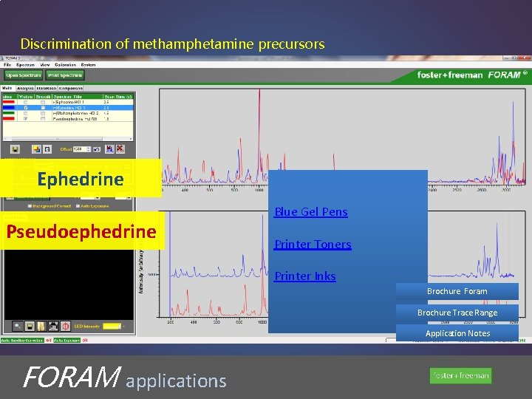Screen dimensions: 532x399
Task: Toggle Smooth for the Methamphetamine HCl row
Action: pyautogui.click(x=43, y=113)
